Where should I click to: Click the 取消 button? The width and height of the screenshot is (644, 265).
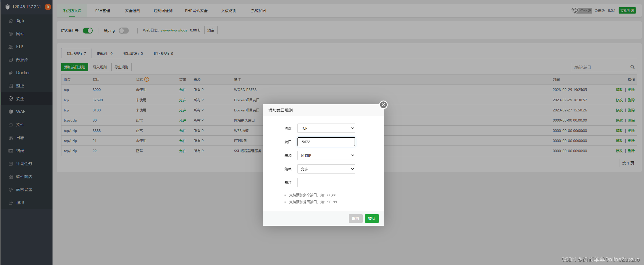pos(355,219)
